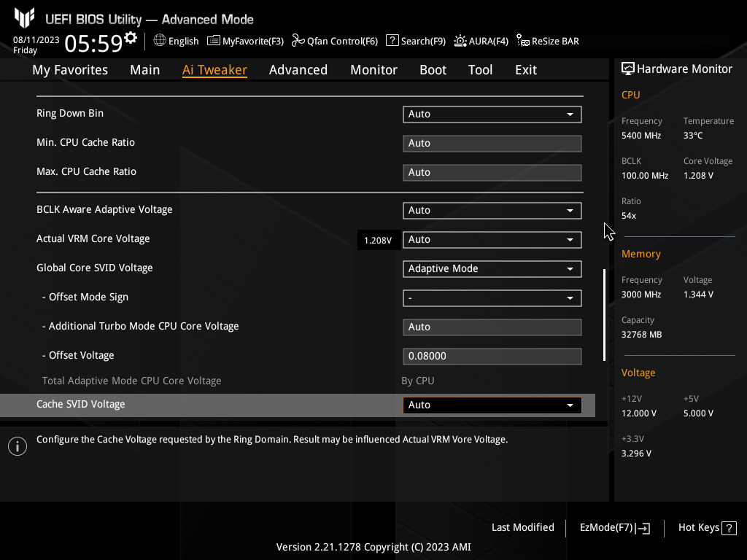This screenshot has height=560, width=747.
Task: Click the 05:59 clock time
Action: click(93, 43)
